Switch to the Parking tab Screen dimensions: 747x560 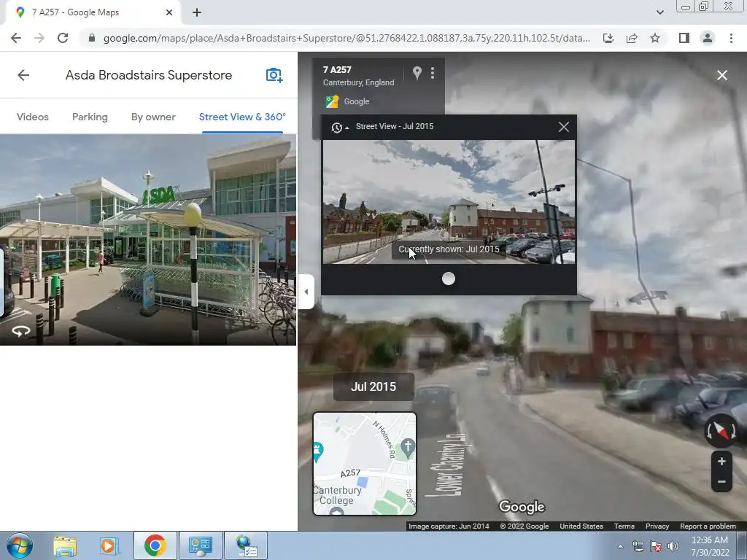click(x=90, y=117)
